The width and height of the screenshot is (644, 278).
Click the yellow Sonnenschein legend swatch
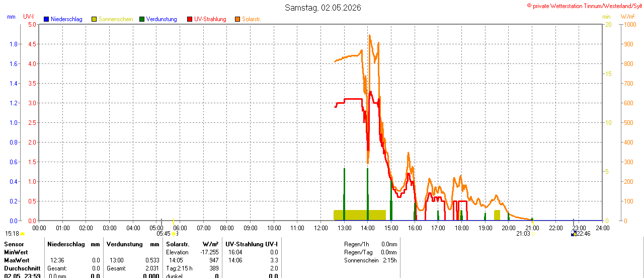[94, 19]
